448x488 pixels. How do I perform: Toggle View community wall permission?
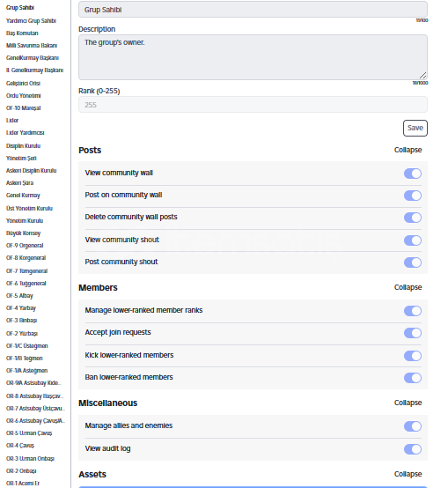[x=413, y=174]
